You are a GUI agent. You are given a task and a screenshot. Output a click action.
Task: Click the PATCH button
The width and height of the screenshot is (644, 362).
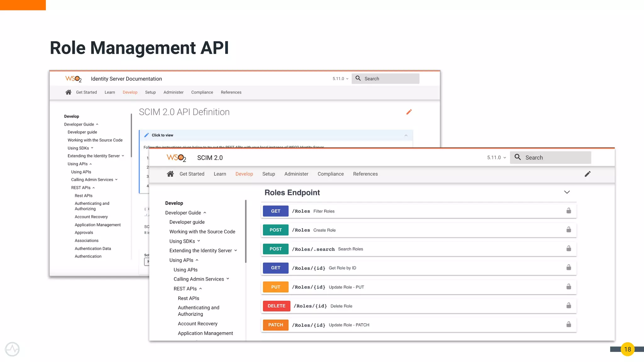(275, 325)
